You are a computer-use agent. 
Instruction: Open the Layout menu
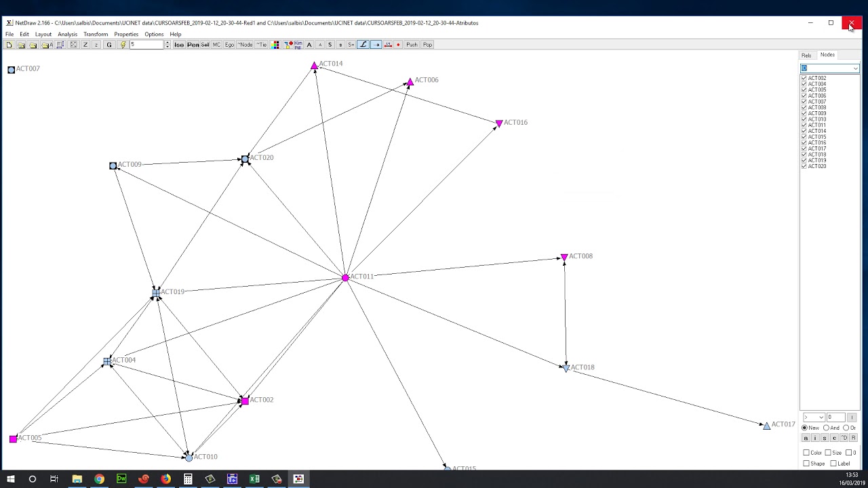pyautogui.click(x=43, y=34)
